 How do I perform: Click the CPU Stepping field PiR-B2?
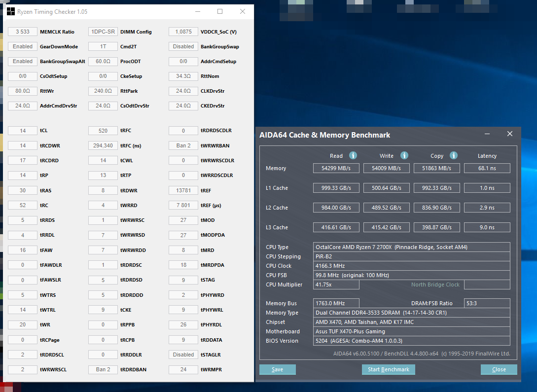point(411,256)
